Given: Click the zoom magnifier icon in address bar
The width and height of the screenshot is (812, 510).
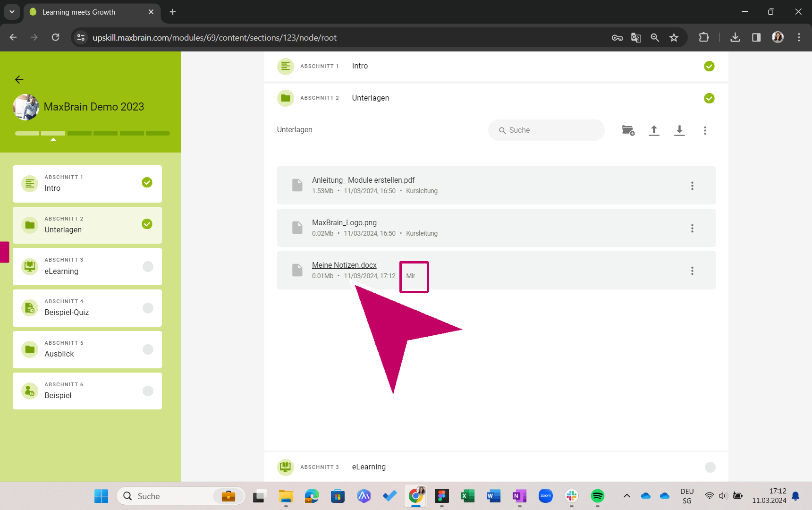Looking at the screenshot, I should pos(655,38).
